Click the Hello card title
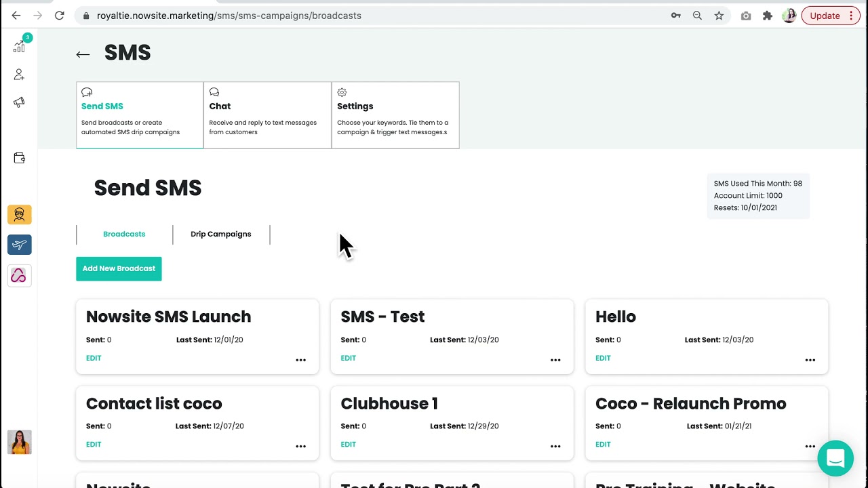The width and height of the screenshot is (868, 488). point(615,317)
